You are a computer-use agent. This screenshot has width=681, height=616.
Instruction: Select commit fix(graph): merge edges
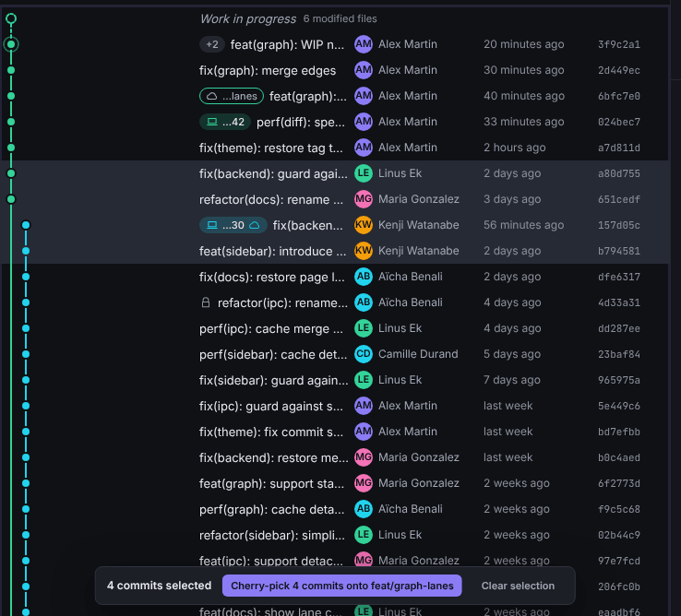335,70
